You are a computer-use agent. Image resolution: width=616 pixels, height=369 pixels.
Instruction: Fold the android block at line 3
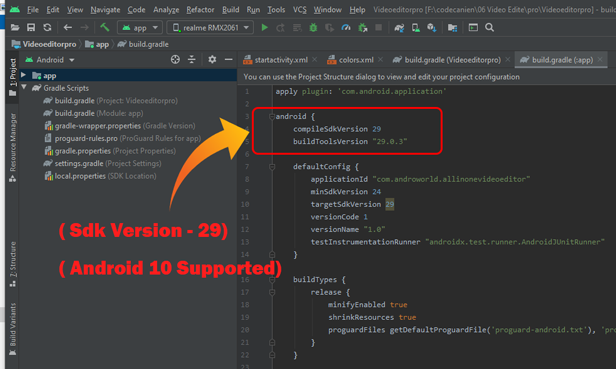pyautogui.click(x=271, y=116)
